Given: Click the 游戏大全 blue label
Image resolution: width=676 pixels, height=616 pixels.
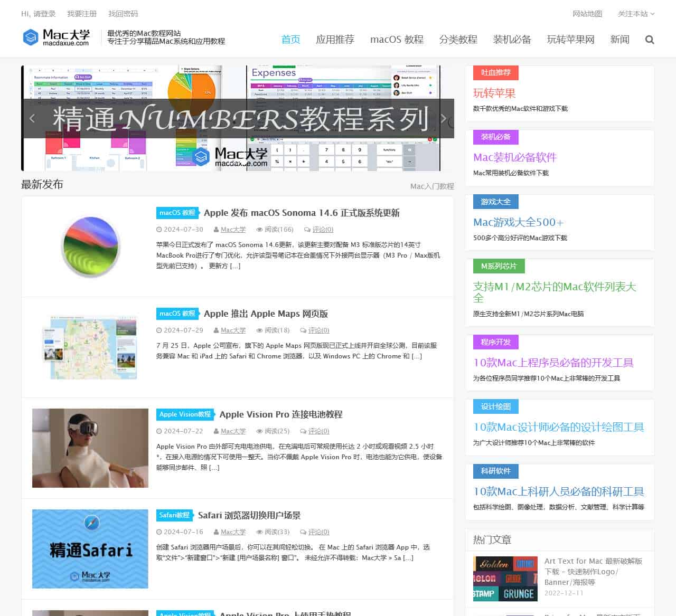Looking at the screenshot, I should tap(496, 202).
